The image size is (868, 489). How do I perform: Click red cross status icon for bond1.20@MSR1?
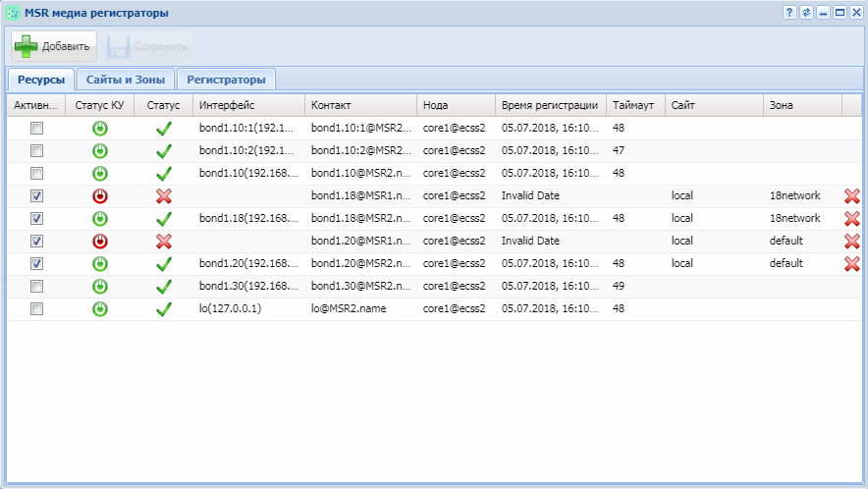[164, 241]
